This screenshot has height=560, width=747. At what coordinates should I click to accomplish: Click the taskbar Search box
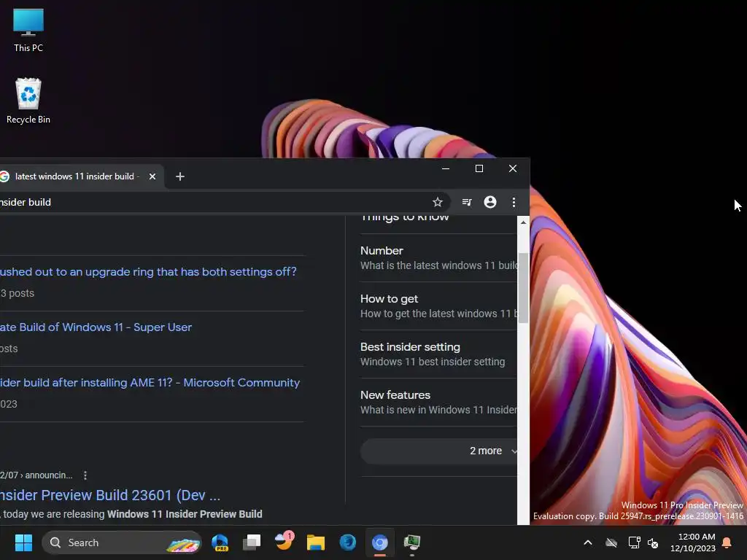[122, 542]
